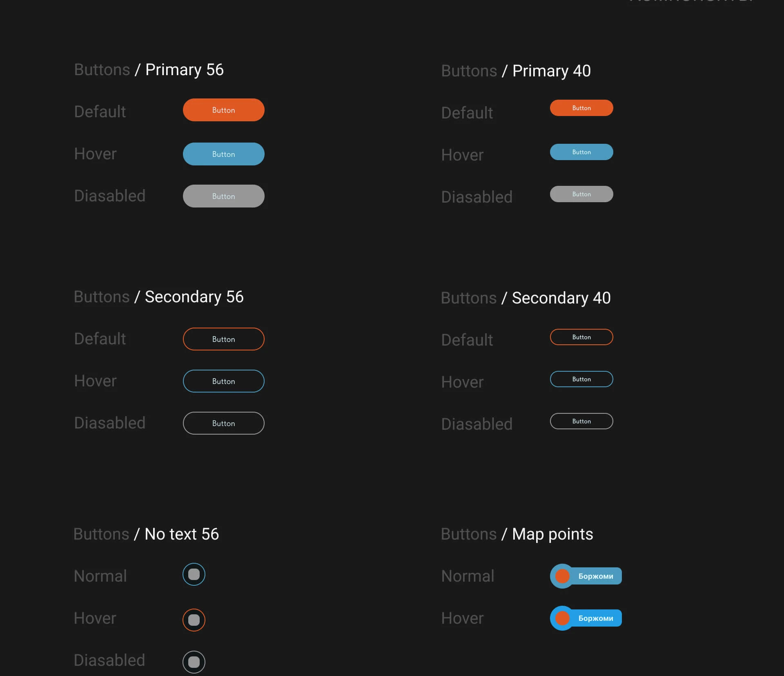Screen dimensions: 784x676
Task: Click the Disabled state gray-ringed icon button
Action: [x=194, y=662]
